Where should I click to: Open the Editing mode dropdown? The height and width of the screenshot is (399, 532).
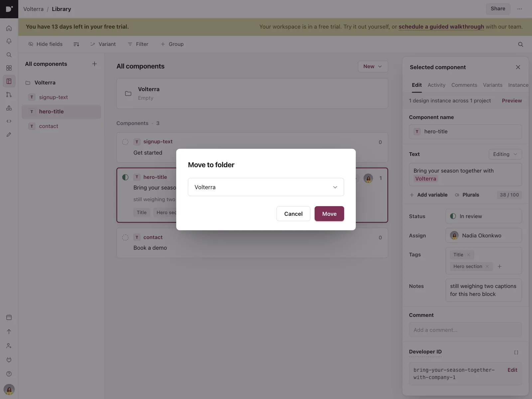click(x=505, y=154)
